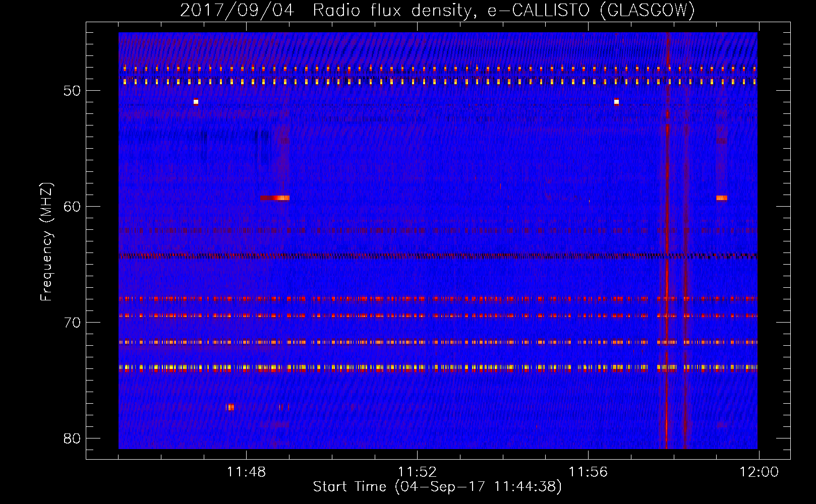Viewport: 816px width, 504px height.
Task: Click the 'Frequency (MHZ)' y-axis label
Action: click(46, 242)
